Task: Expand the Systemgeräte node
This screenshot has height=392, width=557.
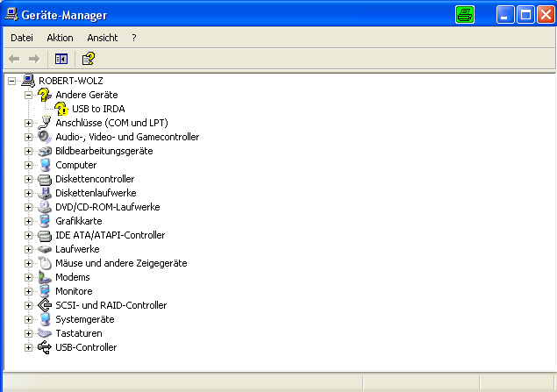Action: [28, 319]
